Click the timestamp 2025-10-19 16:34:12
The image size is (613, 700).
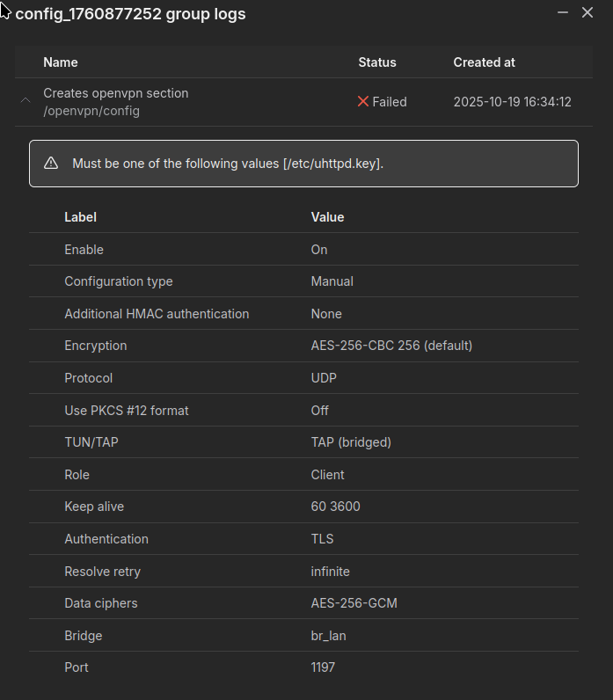coord(512,102)
